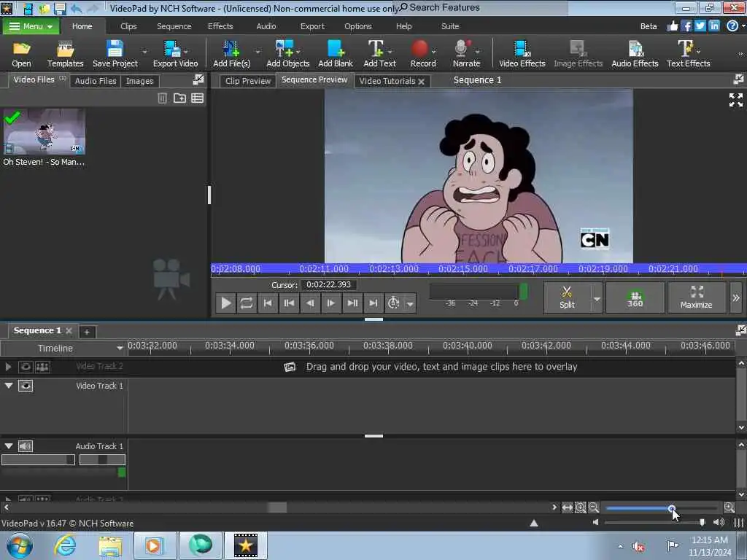
Task: Go to sequence end button
Action: (x=373, y=303)
